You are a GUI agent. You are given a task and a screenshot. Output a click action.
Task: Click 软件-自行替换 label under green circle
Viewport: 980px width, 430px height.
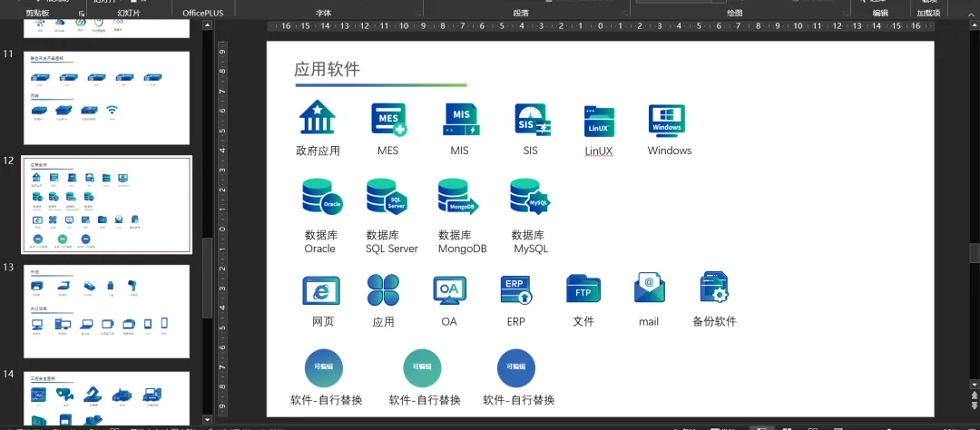point(425,400)
